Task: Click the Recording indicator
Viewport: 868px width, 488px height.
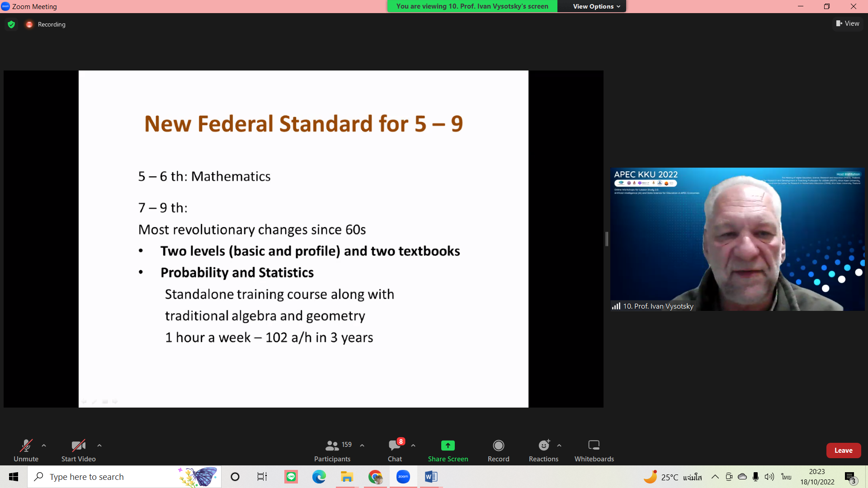Action: point(46,24)
